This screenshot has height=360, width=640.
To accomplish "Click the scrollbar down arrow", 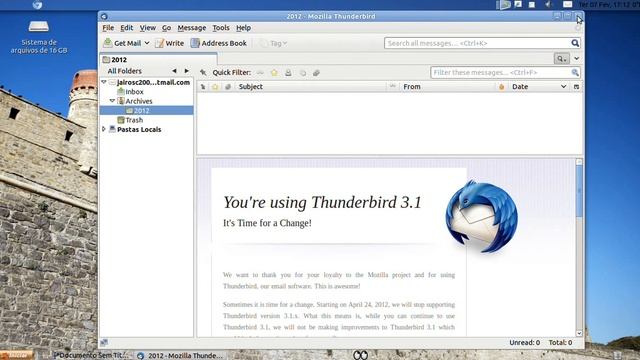I will click(579, 333).
